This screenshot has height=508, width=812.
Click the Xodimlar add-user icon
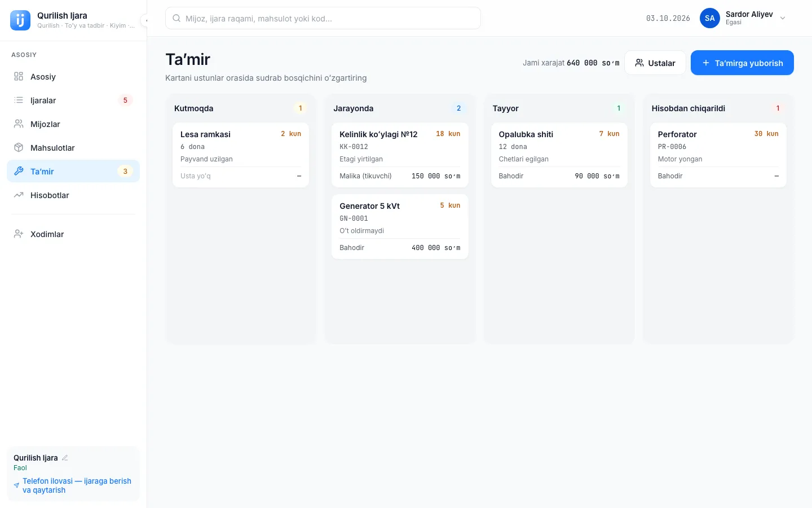[19, 234]
